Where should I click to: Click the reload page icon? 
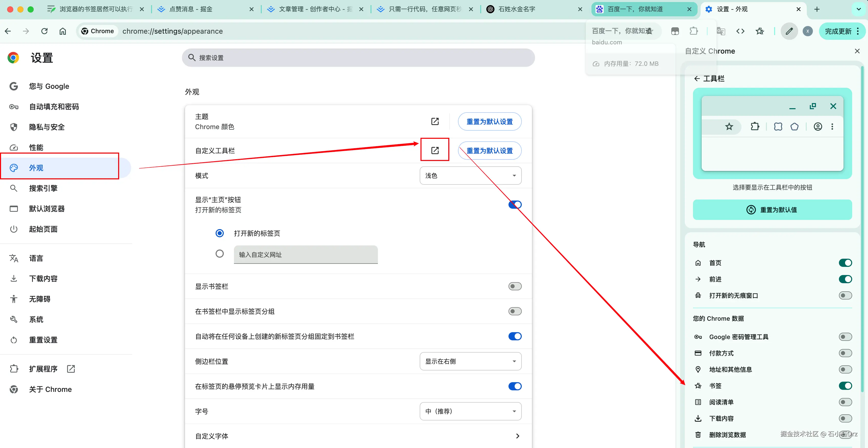click(x=44, y=31)
